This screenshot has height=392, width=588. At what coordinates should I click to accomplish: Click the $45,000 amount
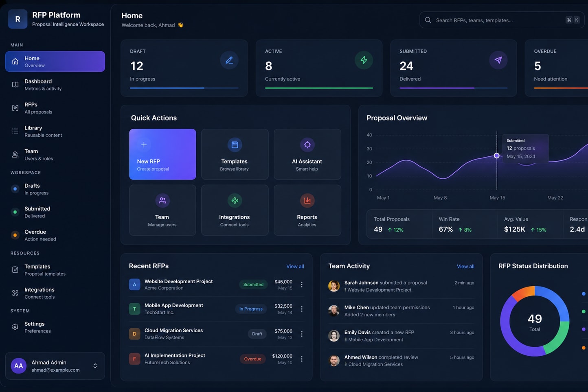pos(283,282)
